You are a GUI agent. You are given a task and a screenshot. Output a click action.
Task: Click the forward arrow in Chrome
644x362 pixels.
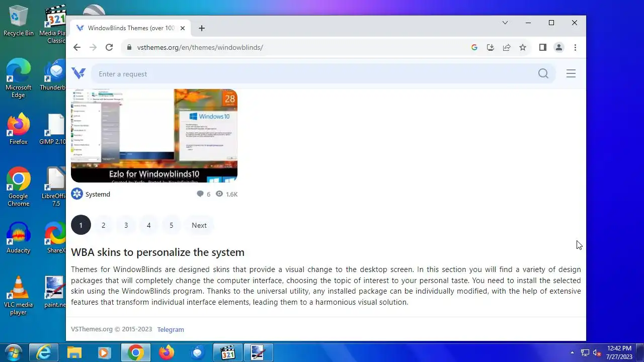pos(93,47)
